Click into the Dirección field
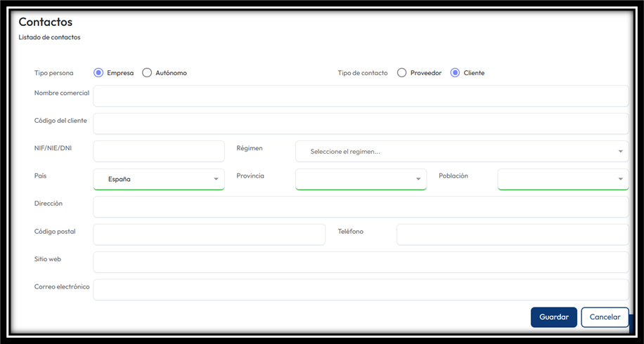 coord(361,207)
